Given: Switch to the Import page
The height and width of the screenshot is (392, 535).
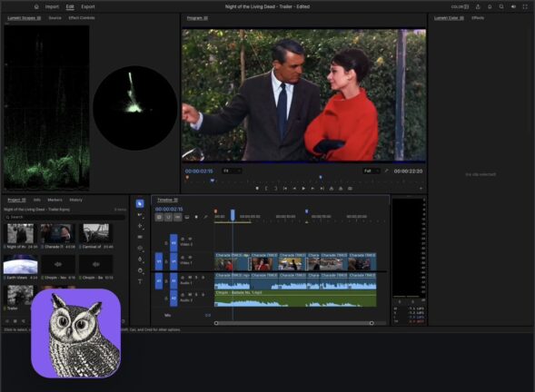Looking at the screenshot, I should (x=52, y=6).
